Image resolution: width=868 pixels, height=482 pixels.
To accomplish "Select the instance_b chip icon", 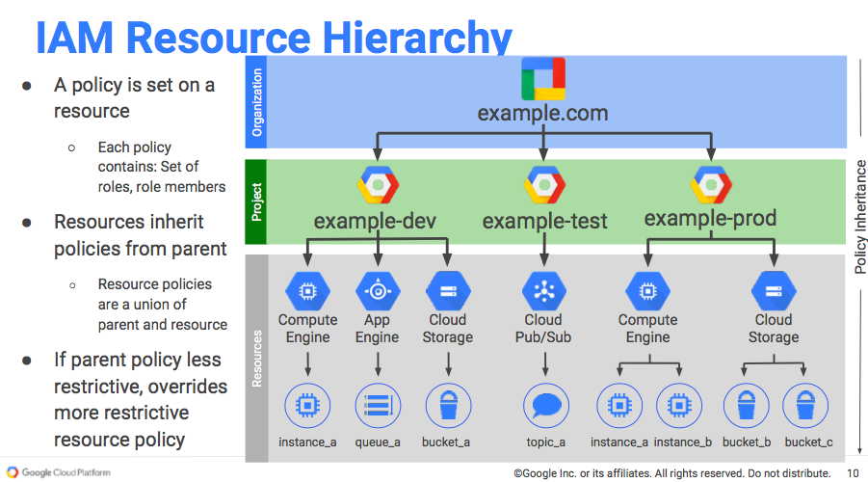I will point(678,405).
